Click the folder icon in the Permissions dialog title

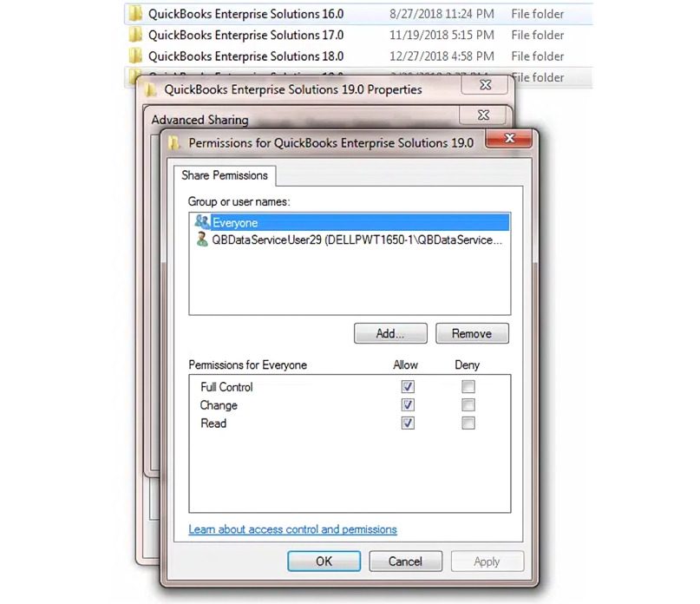click(x=174, y=143)
